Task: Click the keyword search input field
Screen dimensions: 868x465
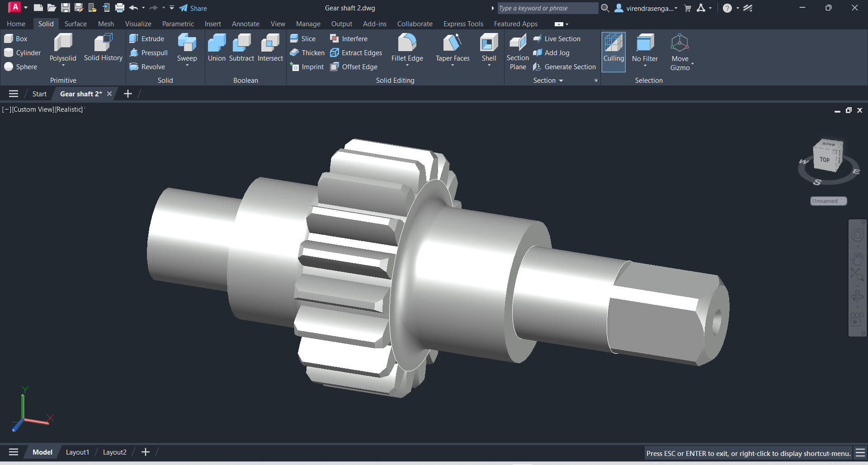Action: (x=547, y=8)
